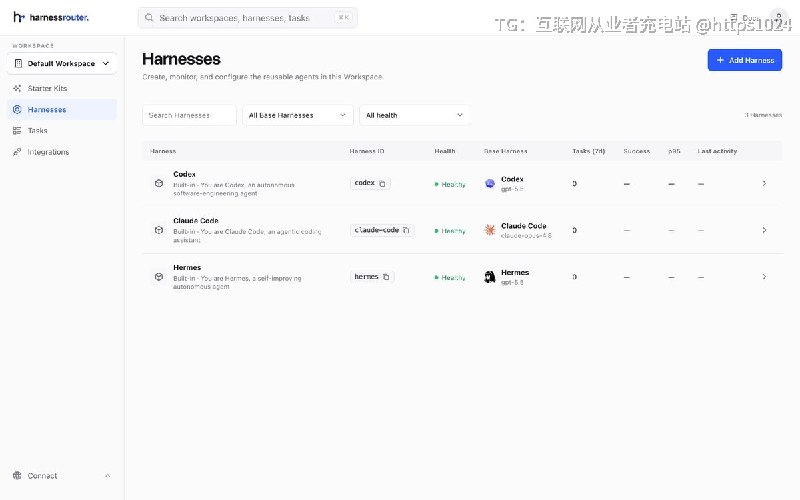Image resolution: width=800 pixels, height=500 pixels.
Task: Click the hermes ID badge
Action: [x=372, y=277]
